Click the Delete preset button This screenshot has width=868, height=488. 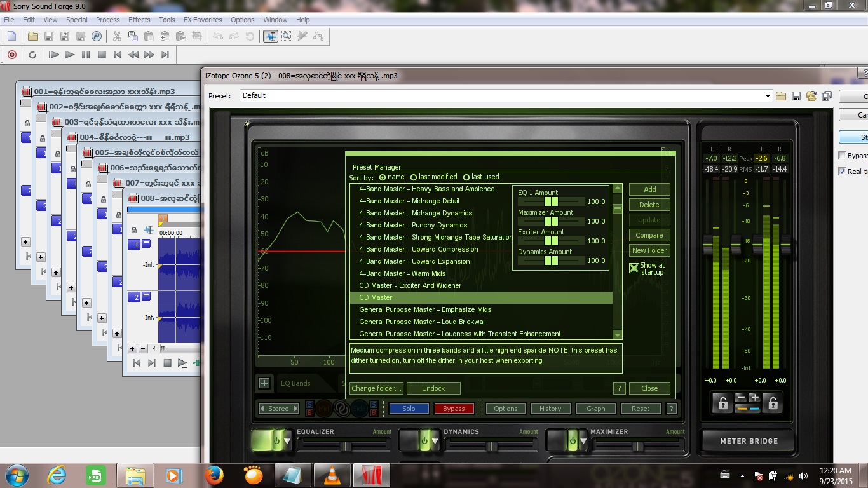[x=649, y=205]
